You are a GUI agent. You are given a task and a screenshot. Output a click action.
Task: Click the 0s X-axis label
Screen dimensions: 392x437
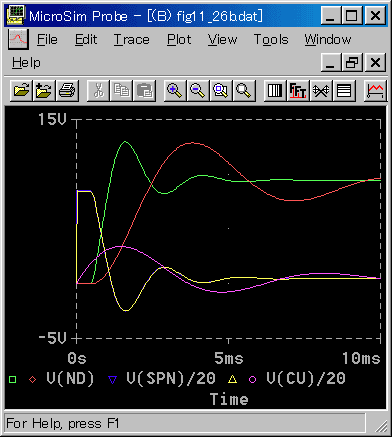pos(77,359)
